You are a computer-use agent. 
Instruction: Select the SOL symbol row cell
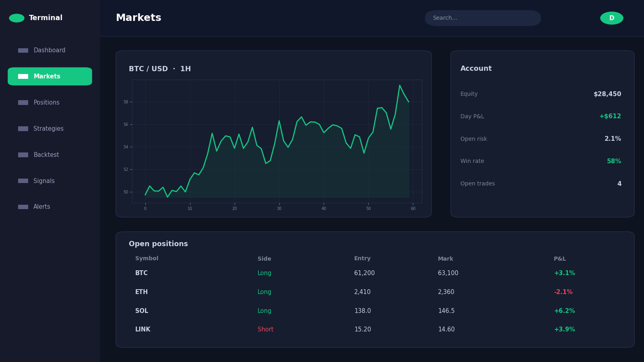[x=142, y=311]
